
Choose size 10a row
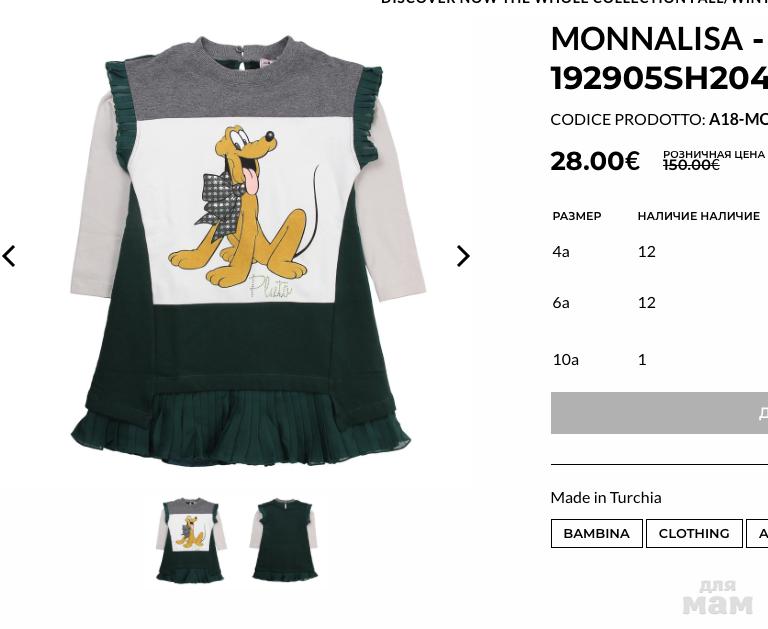659,360
